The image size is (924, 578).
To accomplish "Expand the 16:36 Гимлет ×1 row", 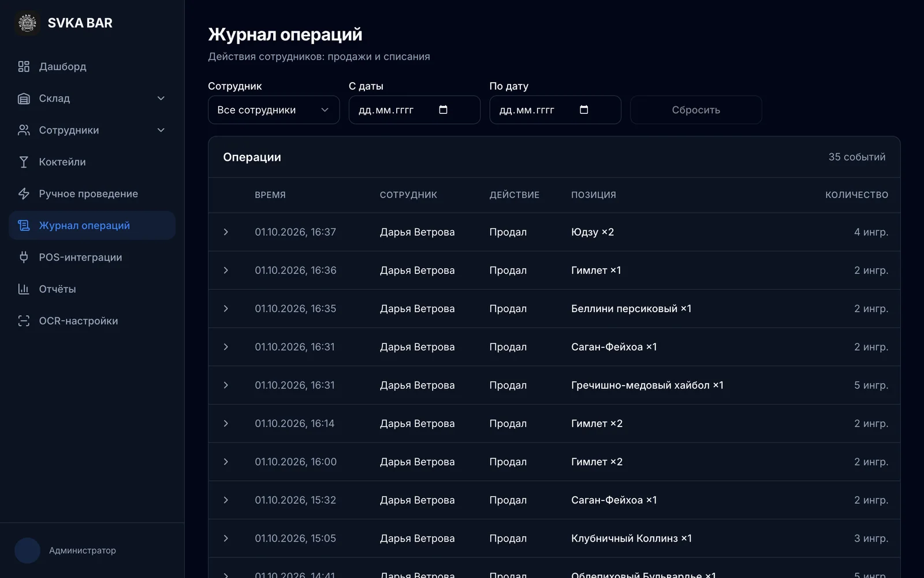I will 226,271.
